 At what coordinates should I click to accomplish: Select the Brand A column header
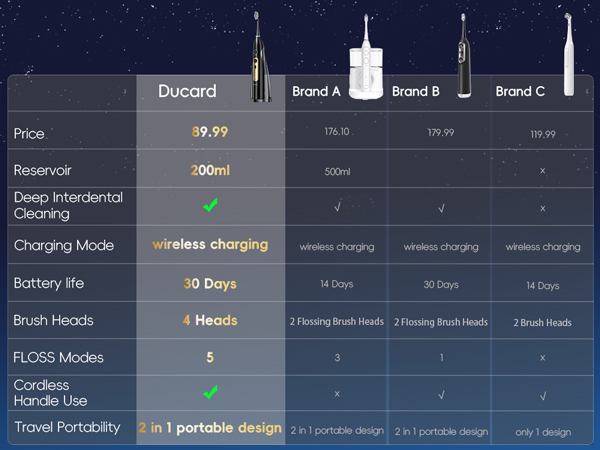coord(316,91)
